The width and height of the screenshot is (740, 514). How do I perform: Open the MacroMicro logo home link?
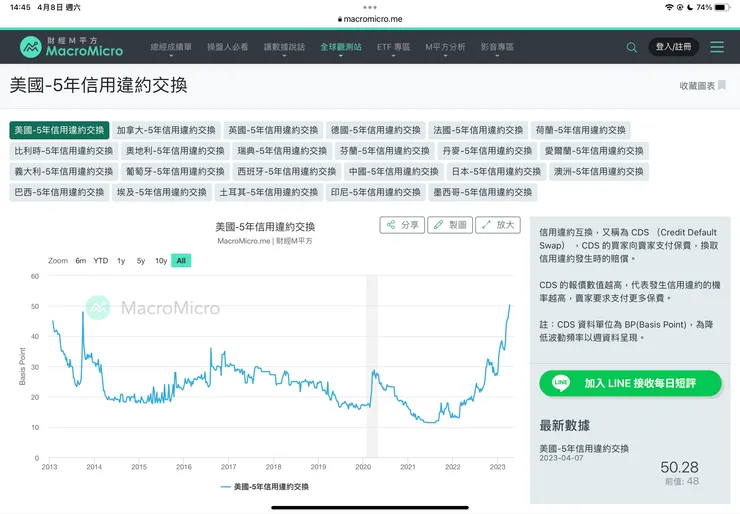71,47
